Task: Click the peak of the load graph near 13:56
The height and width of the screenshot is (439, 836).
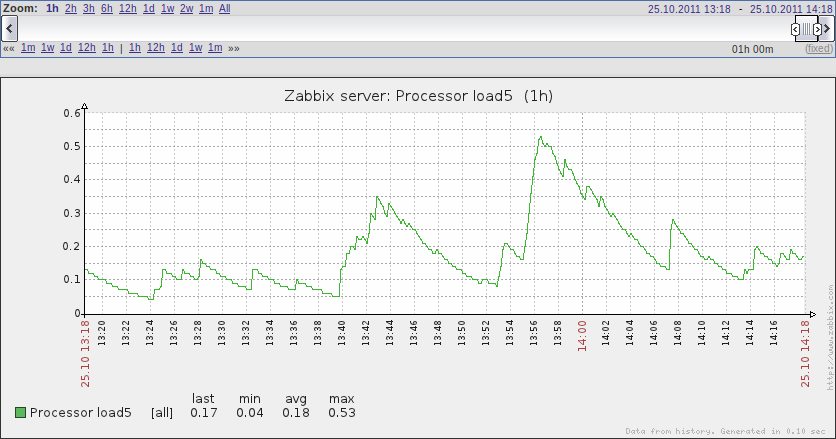Action: [x=540, y=137]
